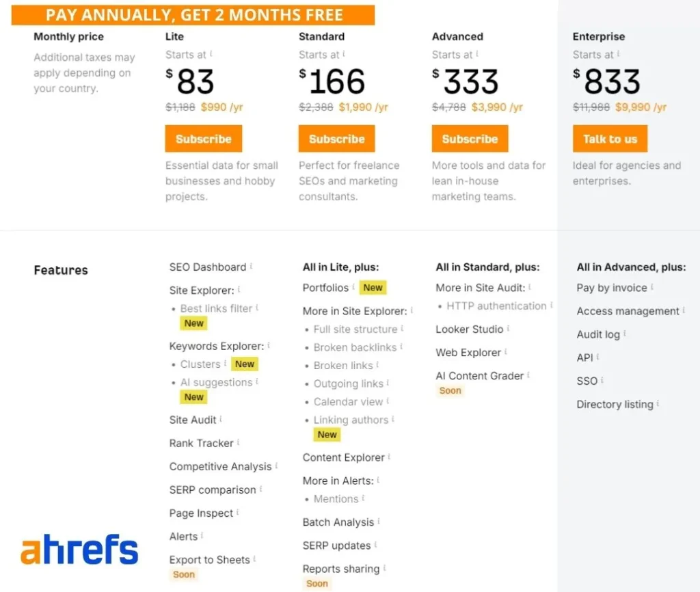
Task: Click info icon next to Content Explorer
Action: click(390, 457)
